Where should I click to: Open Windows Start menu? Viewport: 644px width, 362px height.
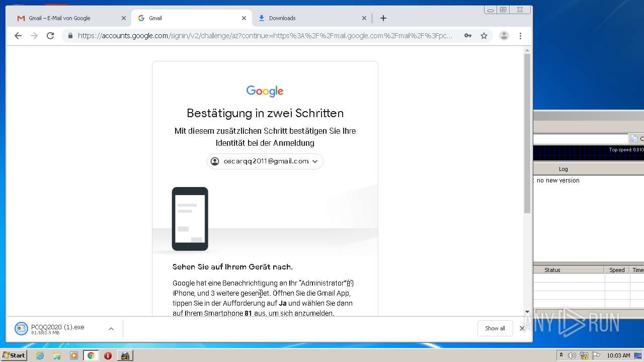tap(14, 355)
